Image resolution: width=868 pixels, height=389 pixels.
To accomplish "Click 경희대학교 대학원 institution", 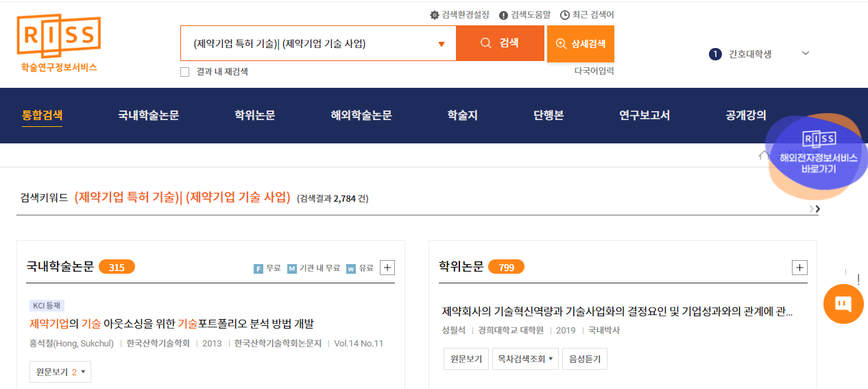I will coord(511,330).
